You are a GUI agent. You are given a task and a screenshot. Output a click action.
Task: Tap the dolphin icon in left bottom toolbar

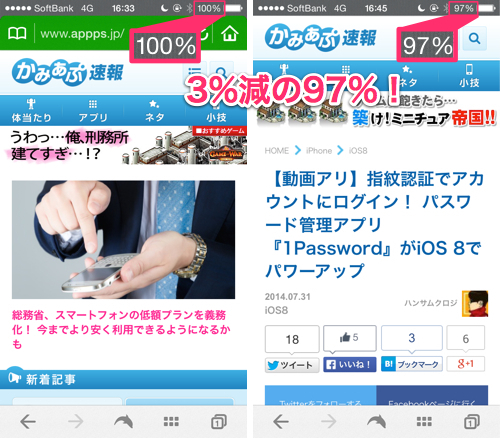pos(123,422)
